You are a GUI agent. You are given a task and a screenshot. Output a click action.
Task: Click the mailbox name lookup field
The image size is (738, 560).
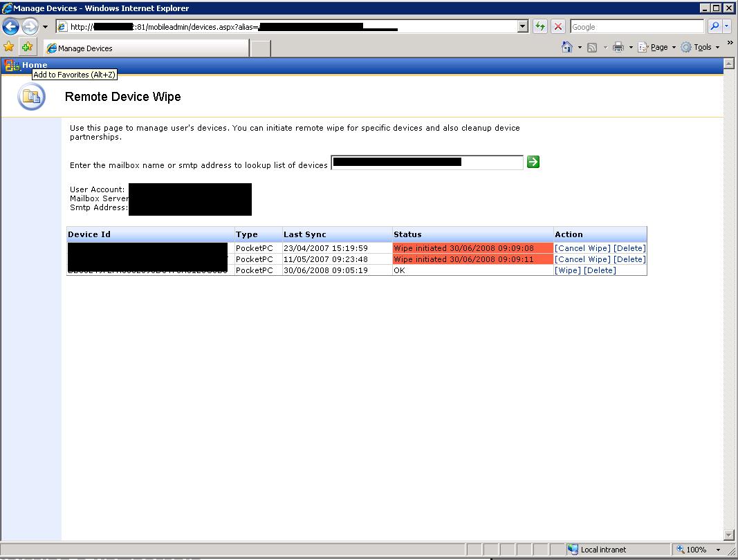point(427,162)
